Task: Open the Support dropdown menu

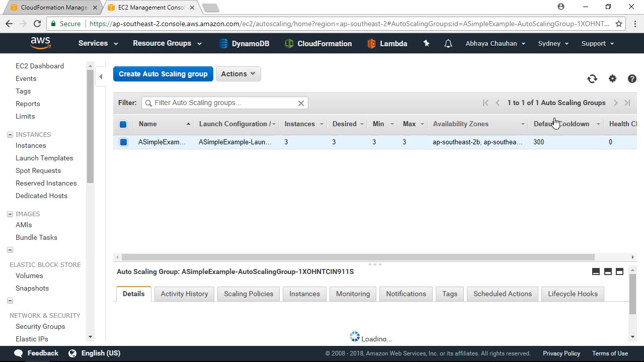Action: 598,43
